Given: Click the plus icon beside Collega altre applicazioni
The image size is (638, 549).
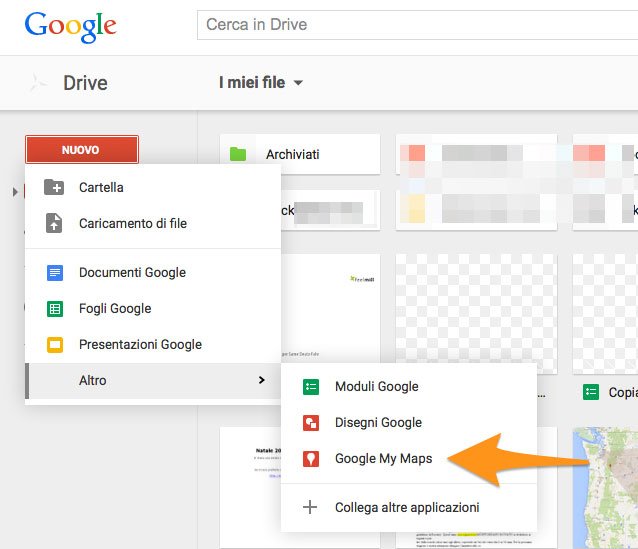Looking at the screenshot, I should pos(310,507).
